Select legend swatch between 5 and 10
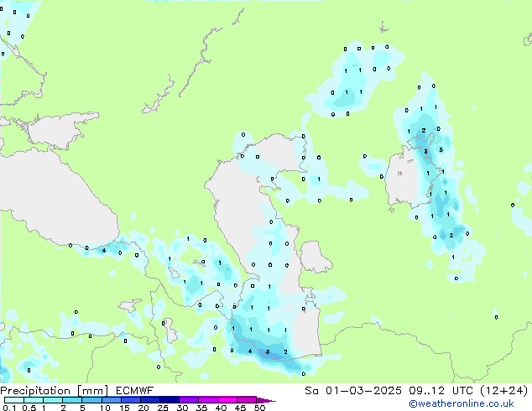The width and height of the screenshot is (532, 411). coord(91,400)
